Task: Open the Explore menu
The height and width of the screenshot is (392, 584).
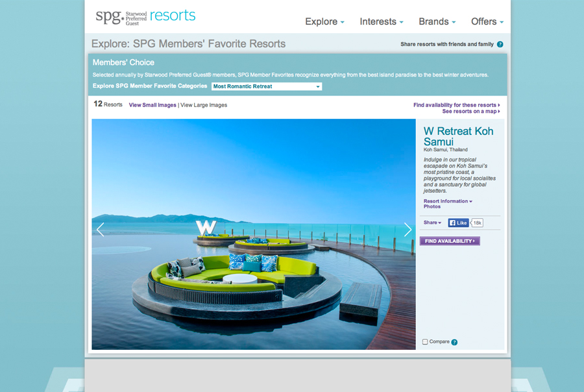Action: pyautogui.click(x=324, y=21)
